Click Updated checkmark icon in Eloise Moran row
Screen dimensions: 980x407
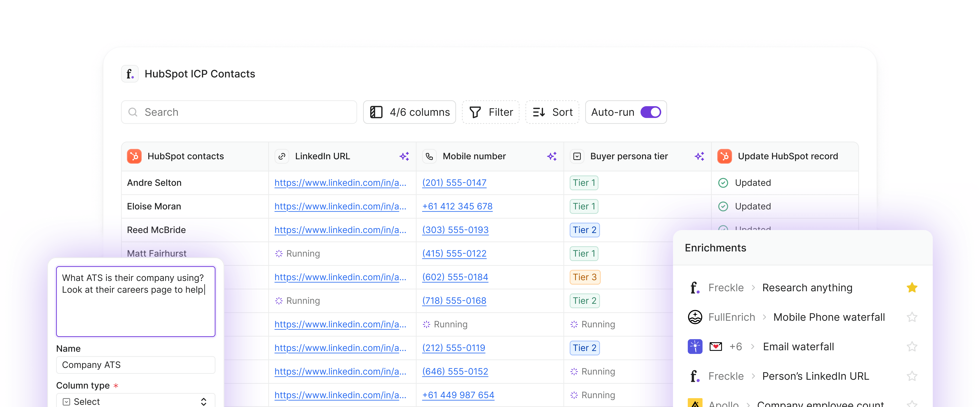723,206
